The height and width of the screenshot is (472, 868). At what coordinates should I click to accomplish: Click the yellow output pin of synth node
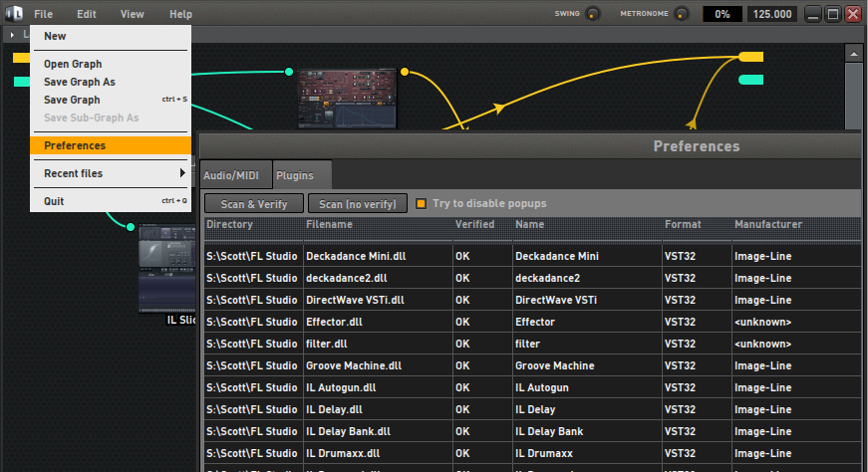point(405,72)
